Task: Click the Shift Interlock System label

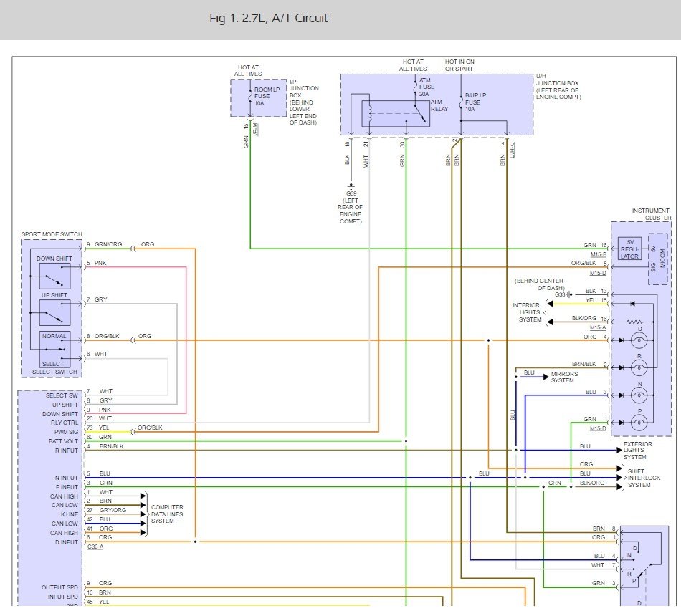Action: pos(644,478)
